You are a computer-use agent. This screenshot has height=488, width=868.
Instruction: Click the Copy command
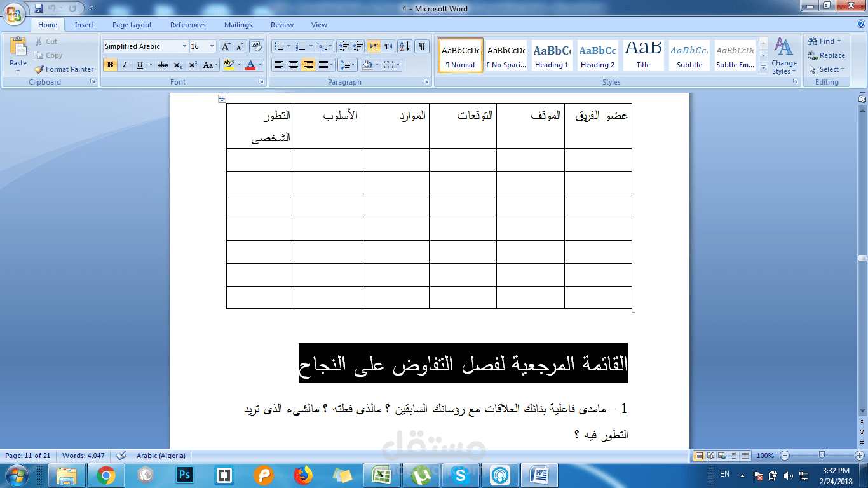tap(48, 55)
